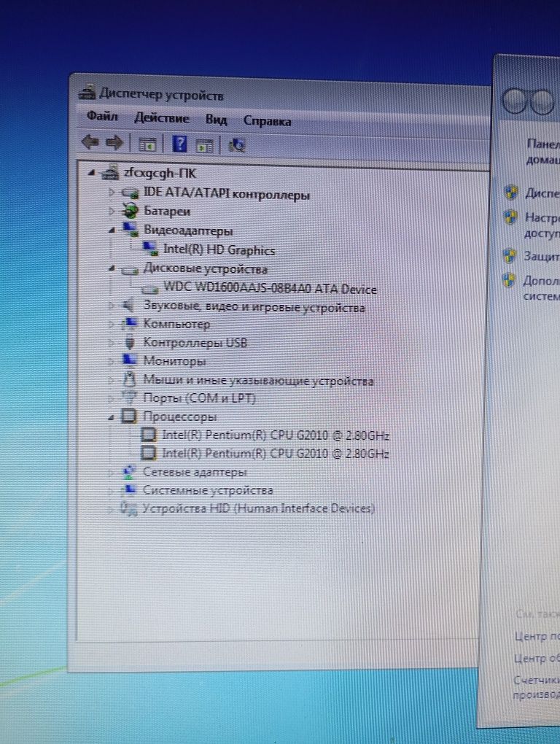The width and height of the screenshot is (560, 744).
Task: Expand the Батареи category arrow
Action: tap(112, 211)
